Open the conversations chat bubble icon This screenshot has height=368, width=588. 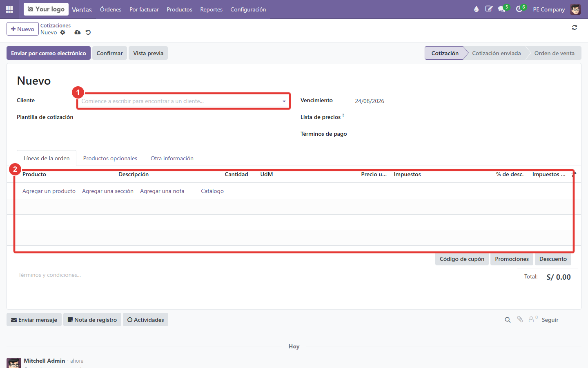(x=502, y=9)
